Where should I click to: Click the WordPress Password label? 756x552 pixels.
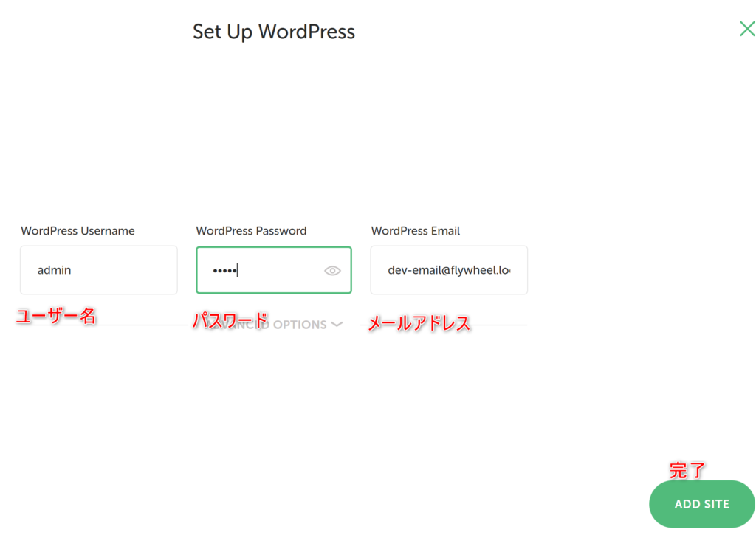(x=251, y=231)
